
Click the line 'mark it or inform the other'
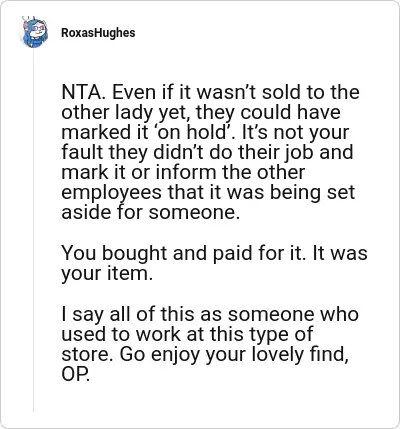click(x=183, y=172)
